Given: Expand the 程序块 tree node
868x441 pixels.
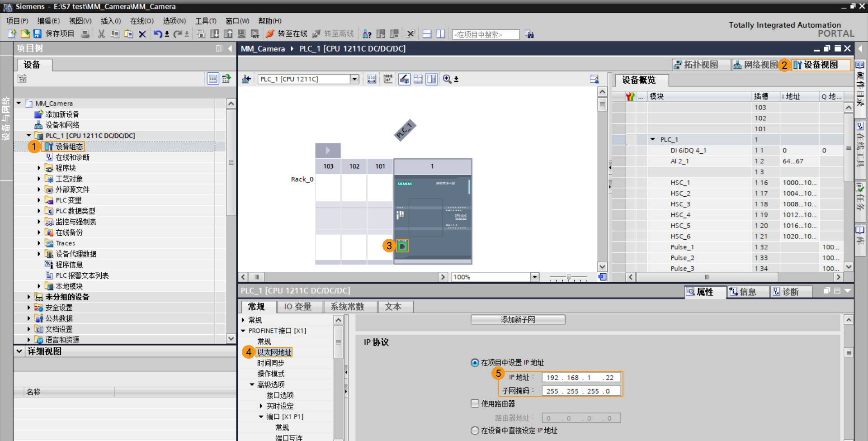Looking at the screenshot, I should [x=39, y=167].
